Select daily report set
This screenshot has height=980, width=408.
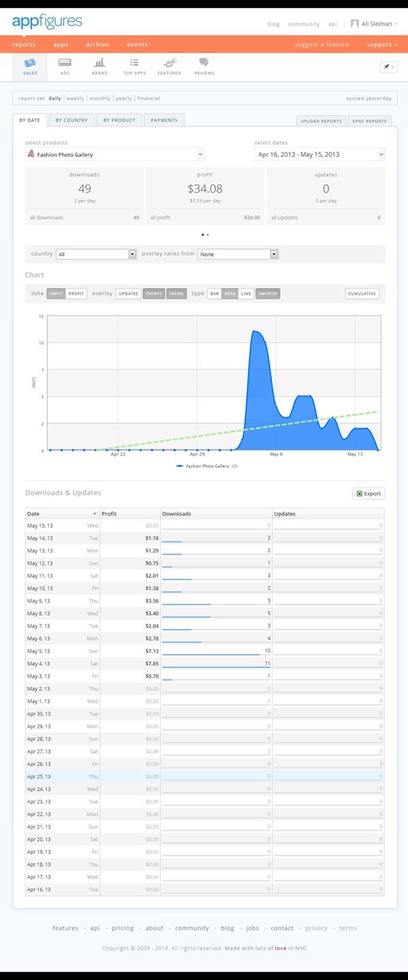point(54,98)
